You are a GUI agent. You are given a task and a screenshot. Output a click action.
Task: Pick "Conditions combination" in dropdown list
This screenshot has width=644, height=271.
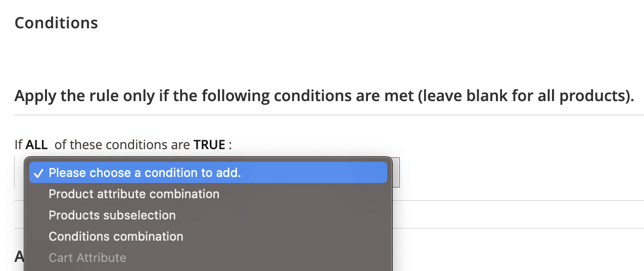[116, 237]
